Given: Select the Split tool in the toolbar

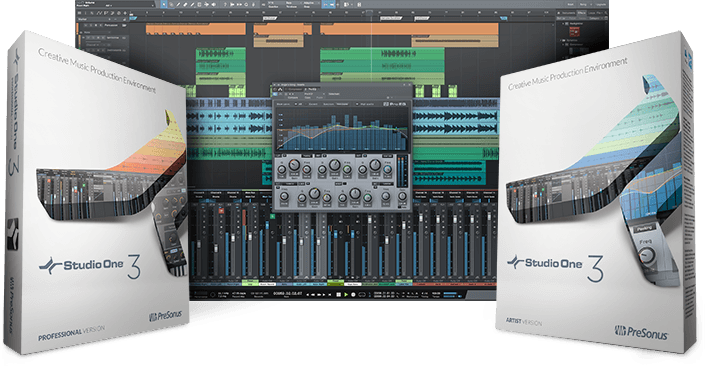Looking at the screenshot, I should (x=178, y=4).
